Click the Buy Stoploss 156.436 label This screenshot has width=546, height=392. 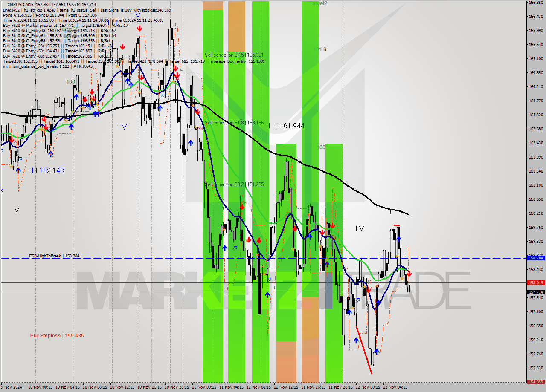57,335
